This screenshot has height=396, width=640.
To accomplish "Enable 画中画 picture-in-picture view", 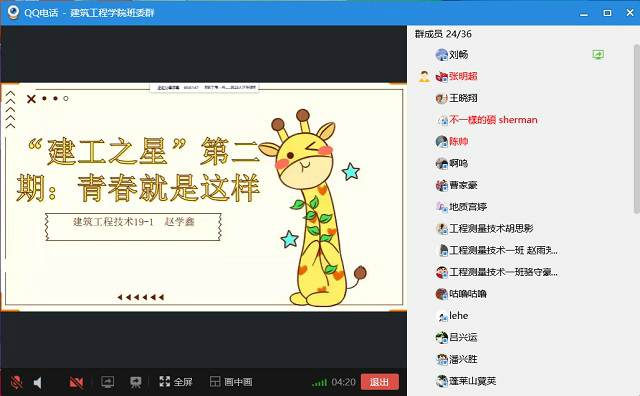I will point(231,382).
